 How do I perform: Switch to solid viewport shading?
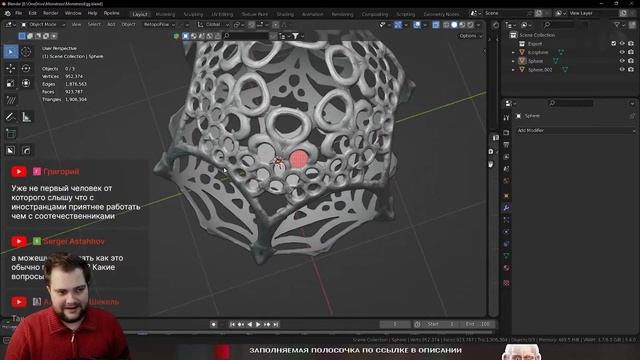[x=454, y=25]
